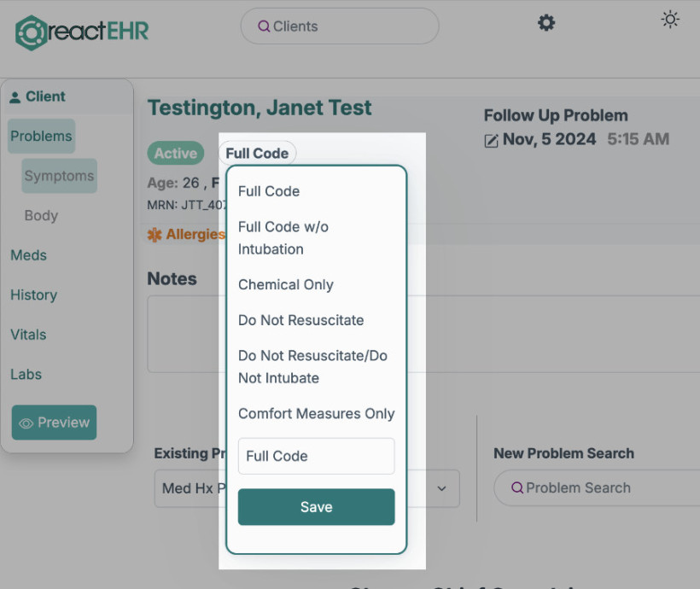Click the Clients search magnifier icon
The height and width of the screenshot is (589, 700).
[264, 26]
